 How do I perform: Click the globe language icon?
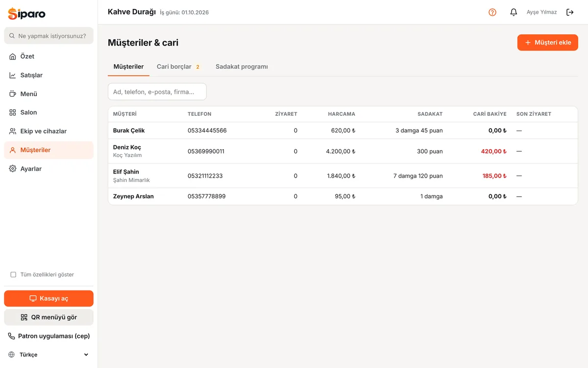click(x=12, y=355)
